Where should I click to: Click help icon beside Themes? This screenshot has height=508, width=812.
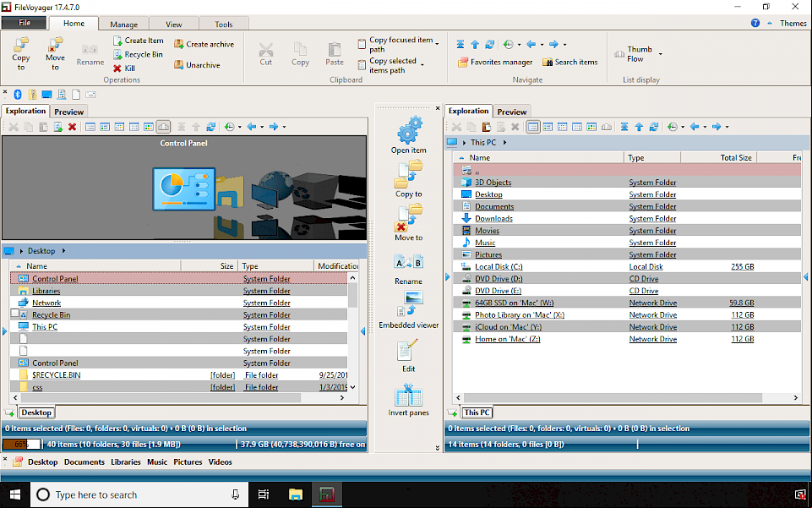point(755,24)
